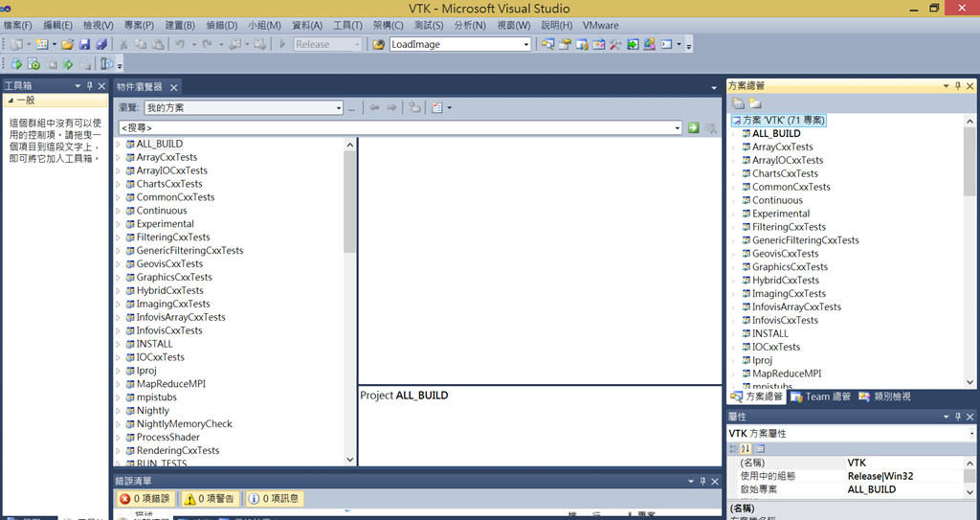Select MapReduceMPI in Object Browser list
Screen dimensions: 980x520
(170, 384)
